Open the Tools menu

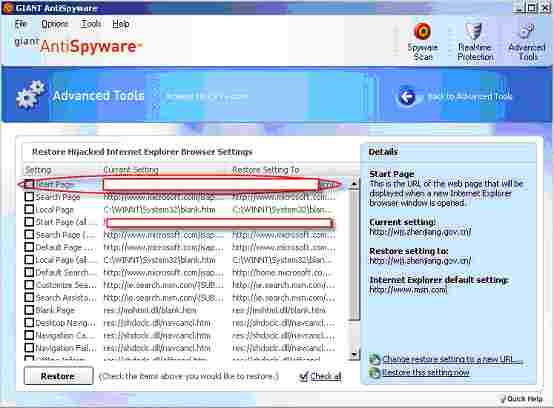(91, 24)
